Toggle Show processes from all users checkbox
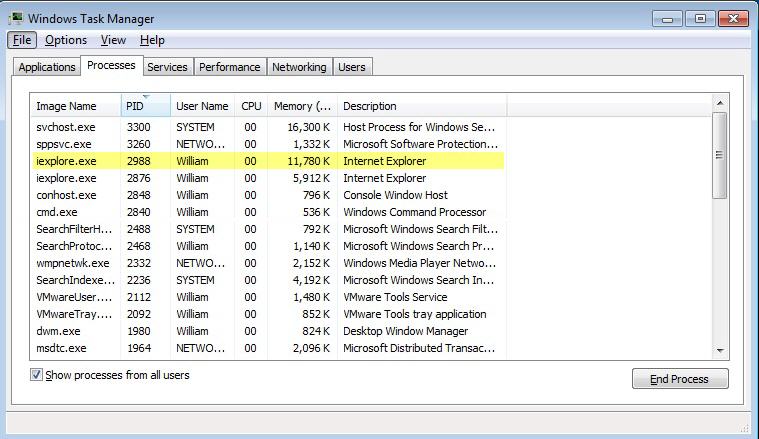 pyautogui.click(x=37, y=376)
